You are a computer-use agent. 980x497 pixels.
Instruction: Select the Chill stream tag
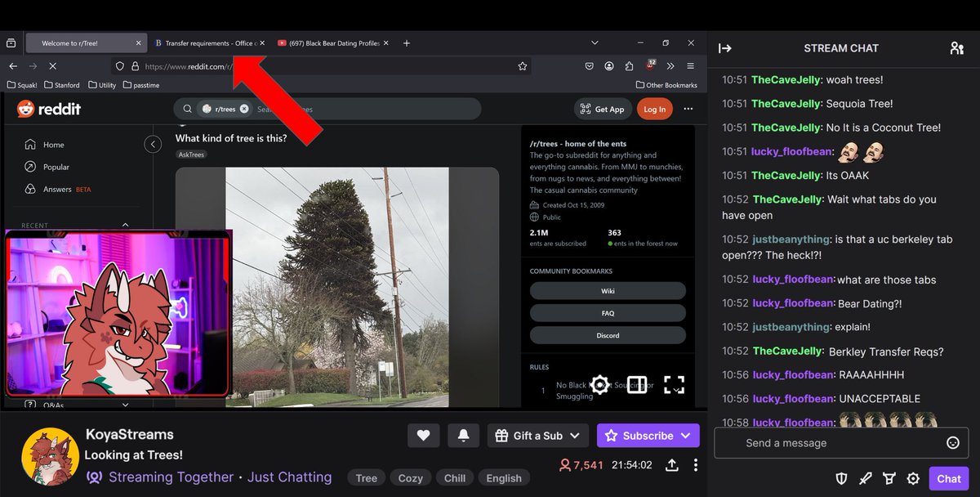pos(455,478)
